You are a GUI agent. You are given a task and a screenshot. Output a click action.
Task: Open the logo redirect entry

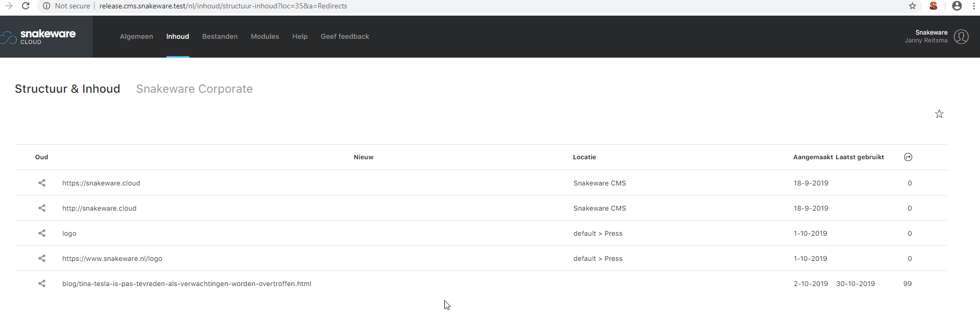[x=69, y=233]
